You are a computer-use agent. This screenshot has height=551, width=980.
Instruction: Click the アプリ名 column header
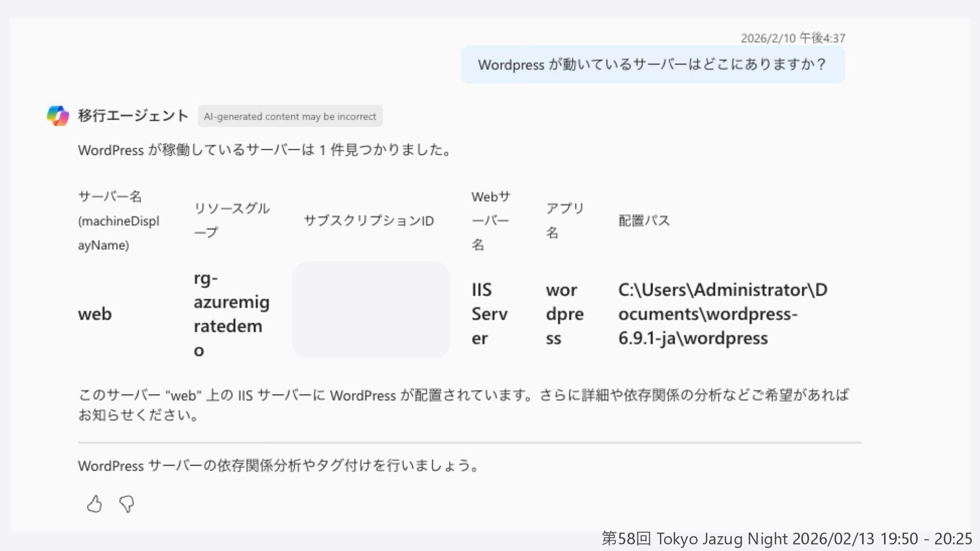564,220
